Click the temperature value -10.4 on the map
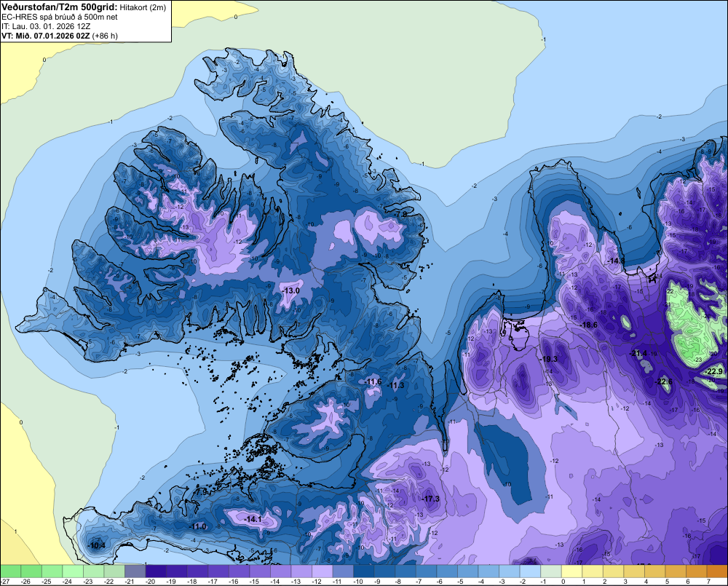Viewport: 728px width, 586px height. point(97,546)
